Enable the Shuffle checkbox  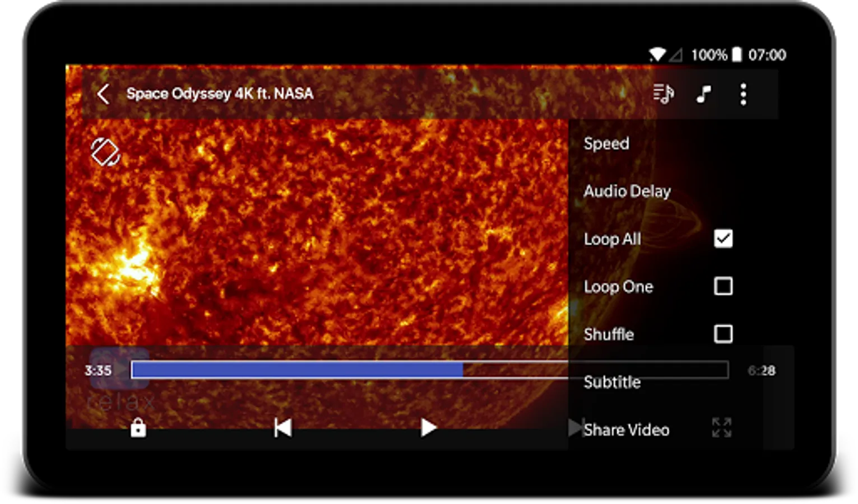(x=723, y=334)
